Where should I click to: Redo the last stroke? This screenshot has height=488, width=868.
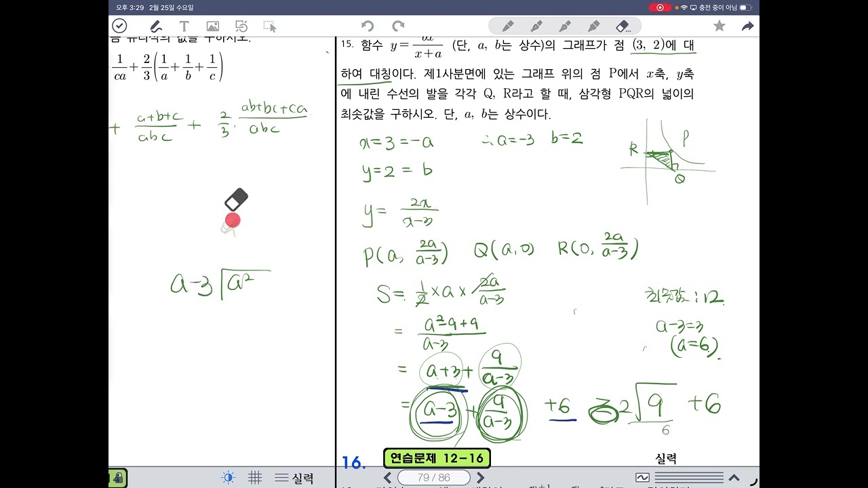pyautogui.click(x=398, y=26)
